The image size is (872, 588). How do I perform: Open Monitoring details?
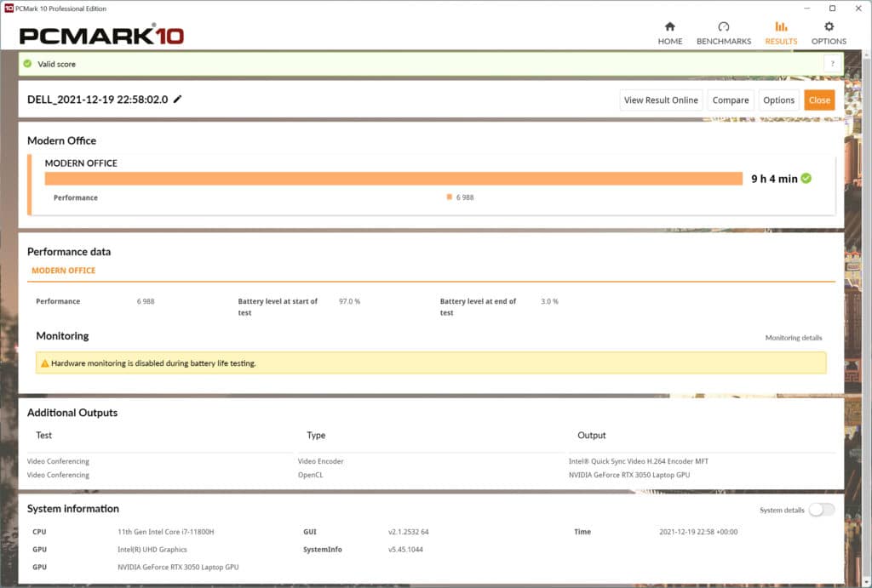(x=793, y=338)
